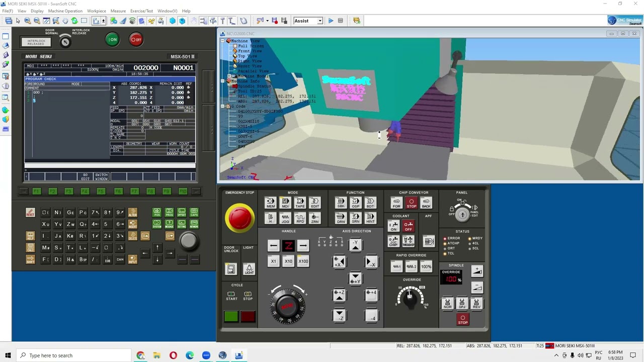This screenshot has width=644, height=362.
Task: Click the APF button
Action: [429, 242]
